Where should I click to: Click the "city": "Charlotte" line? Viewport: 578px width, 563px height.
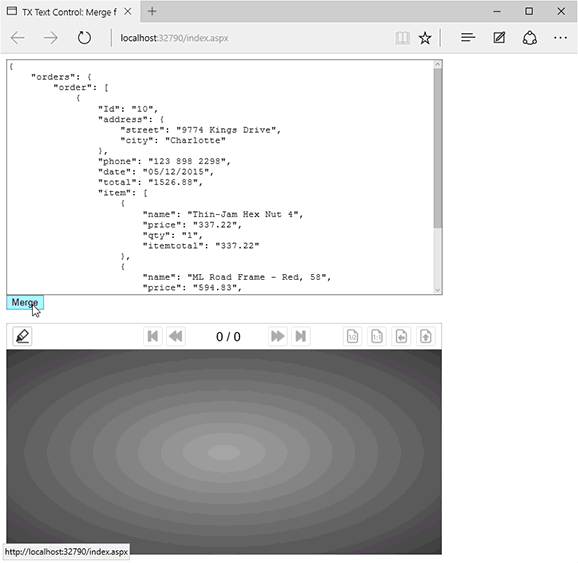coord(173,140)
